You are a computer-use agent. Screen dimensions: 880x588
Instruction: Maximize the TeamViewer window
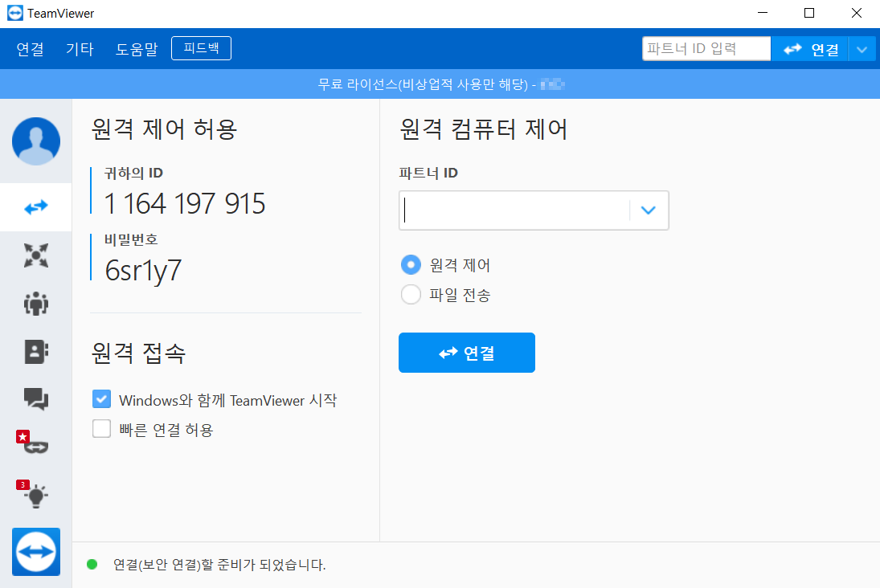pos(809,13)
